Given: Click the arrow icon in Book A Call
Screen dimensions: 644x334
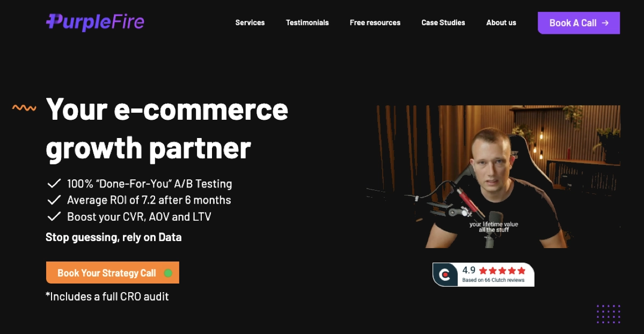Looking at the screenshot, I should coord(605,23).
